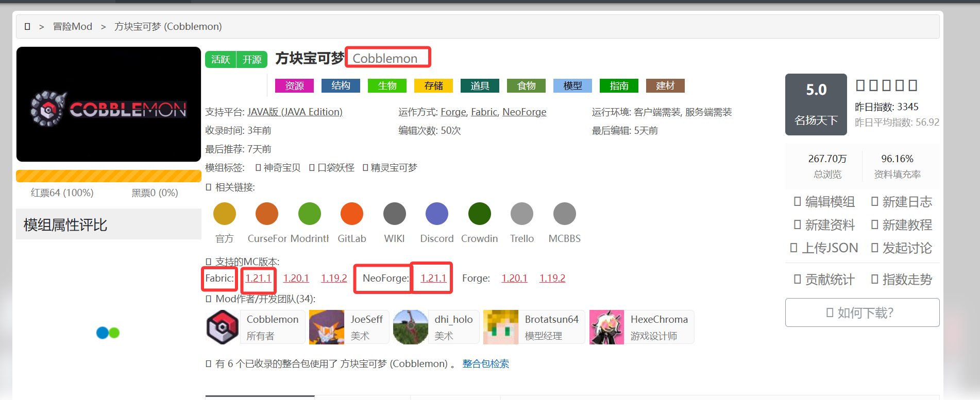This screenshot has height=400, width=980.
Task: Open the Fabric link under 运作方式
Action: tap(484, 112)
